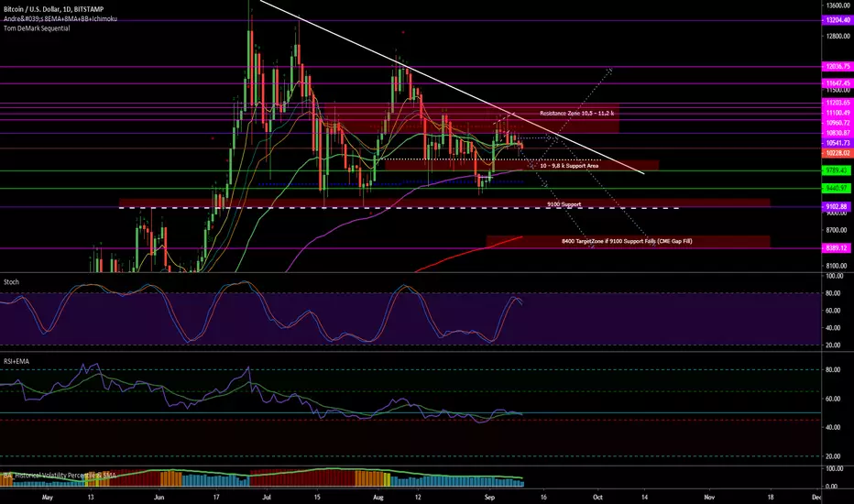Click the green 9789.43 price label
The height and width of the screenshot is (504, 854).
836,170
